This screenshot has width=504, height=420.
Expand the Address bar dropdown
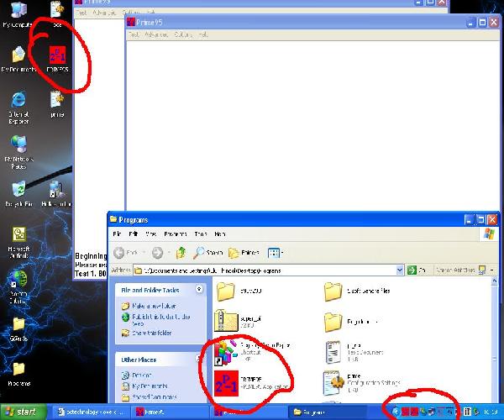coord(400,270)
